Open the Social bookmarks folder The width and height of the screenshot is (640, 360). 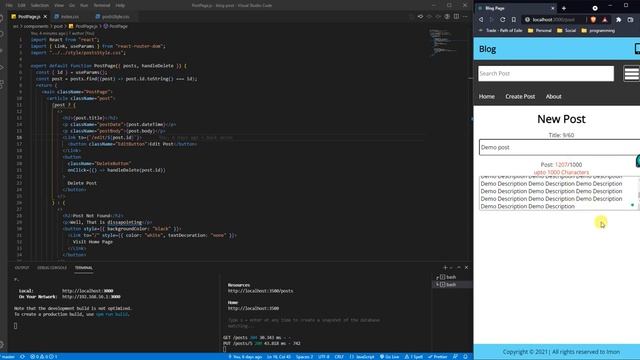tap(566, 31)
